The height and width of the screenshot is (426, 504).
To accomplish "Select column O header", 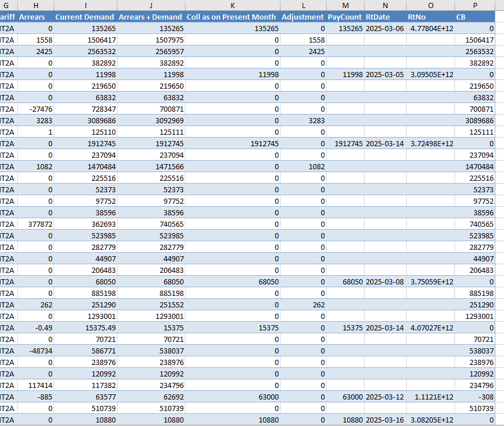I will pyautogui.click(x=430, y=5).
